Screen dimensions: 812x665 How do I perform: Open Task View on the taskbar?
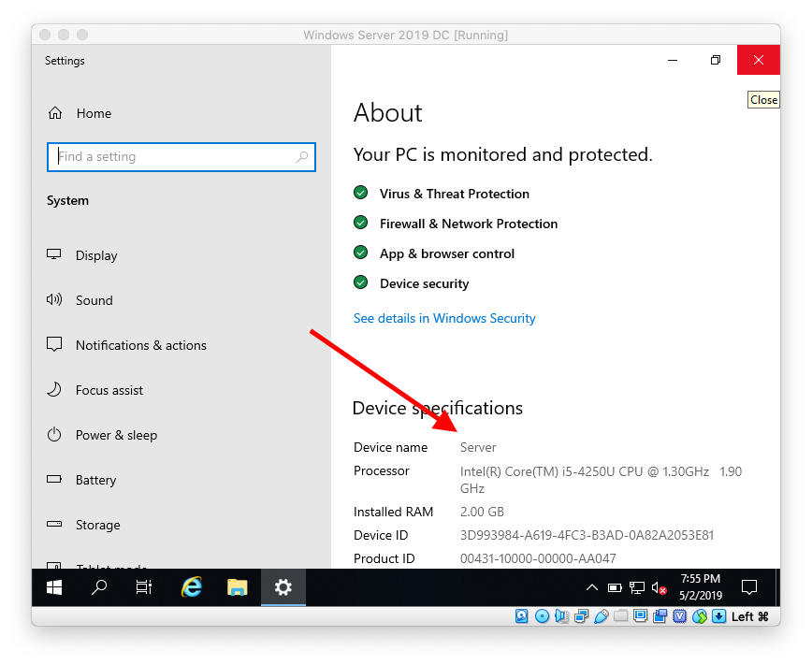tap(143, 587)
